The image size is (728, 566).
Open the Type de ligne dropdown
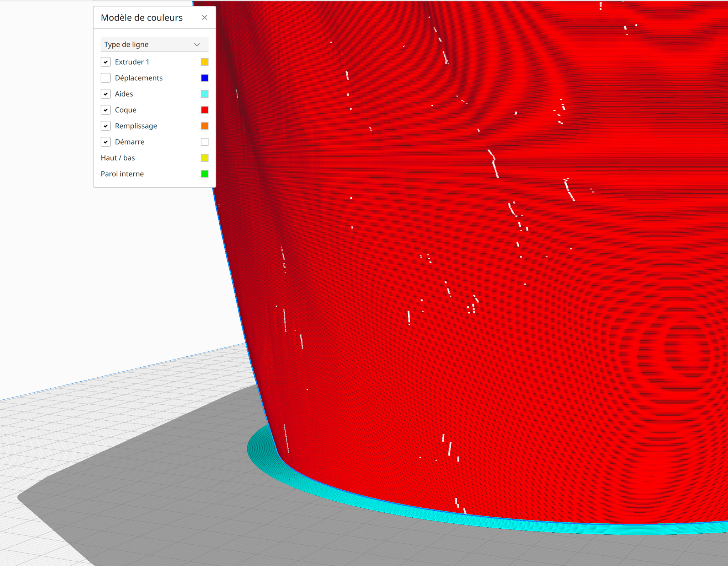coord(149,44)
